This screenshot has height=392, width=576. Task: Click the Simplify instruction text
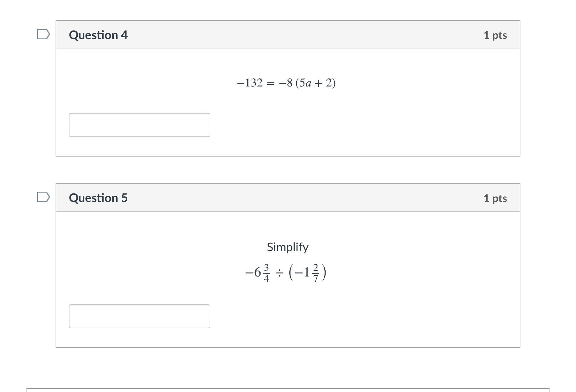pos(287,247)
